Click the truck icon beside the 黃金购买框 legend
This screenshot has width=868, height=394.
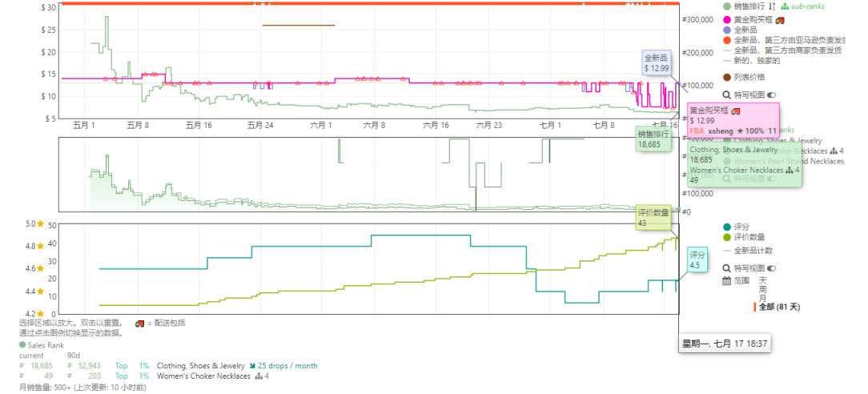pos(780,20)
